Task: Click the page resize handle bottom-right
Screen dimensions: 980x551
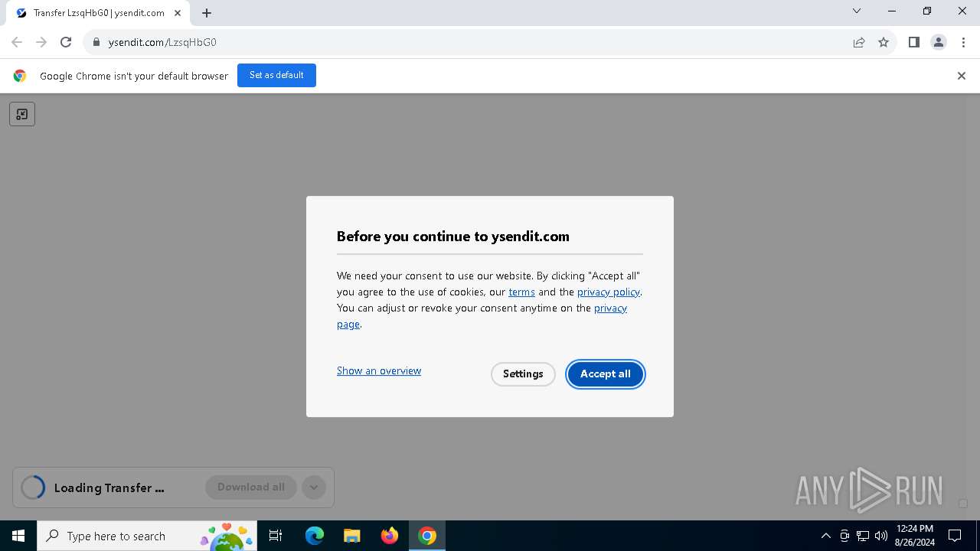Action: pos(963,504)
